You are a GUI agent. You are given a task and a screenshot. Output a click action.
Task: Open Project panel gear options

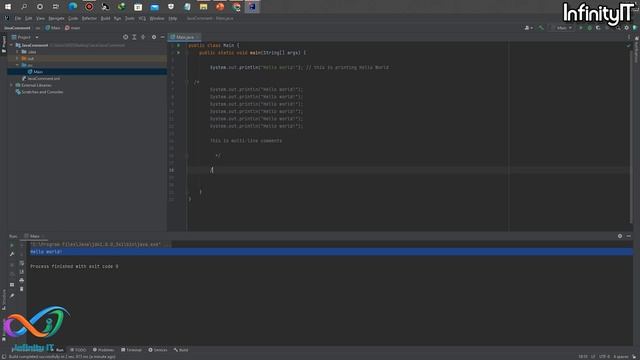[x=154, y=37]
